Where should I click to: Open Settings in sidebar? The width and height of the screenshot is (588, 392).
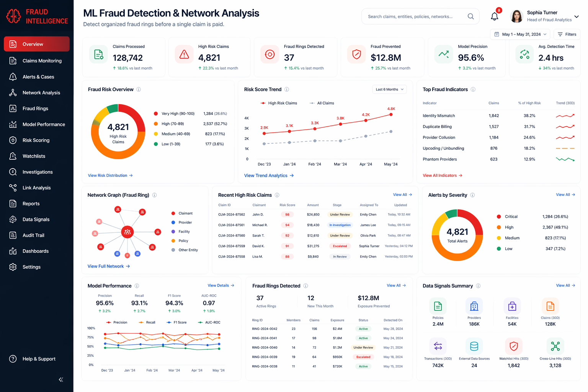point(37,267)
